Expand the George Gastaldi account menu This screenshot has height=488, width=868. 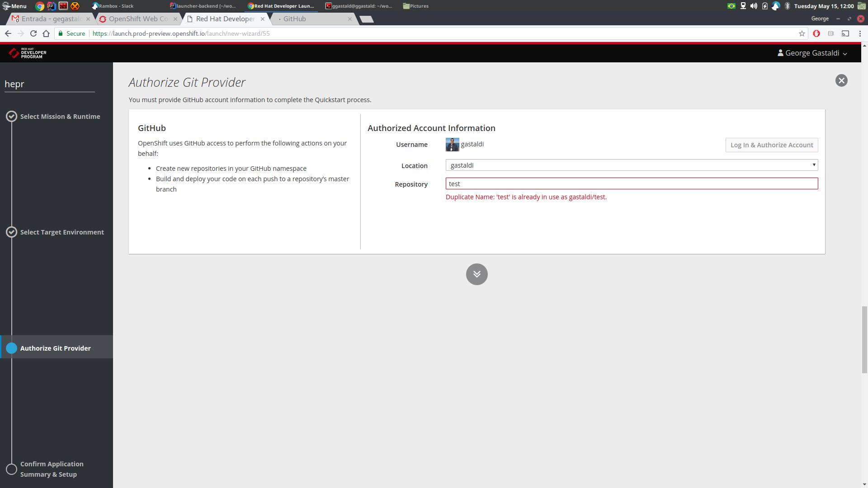(x=811, y=53)
